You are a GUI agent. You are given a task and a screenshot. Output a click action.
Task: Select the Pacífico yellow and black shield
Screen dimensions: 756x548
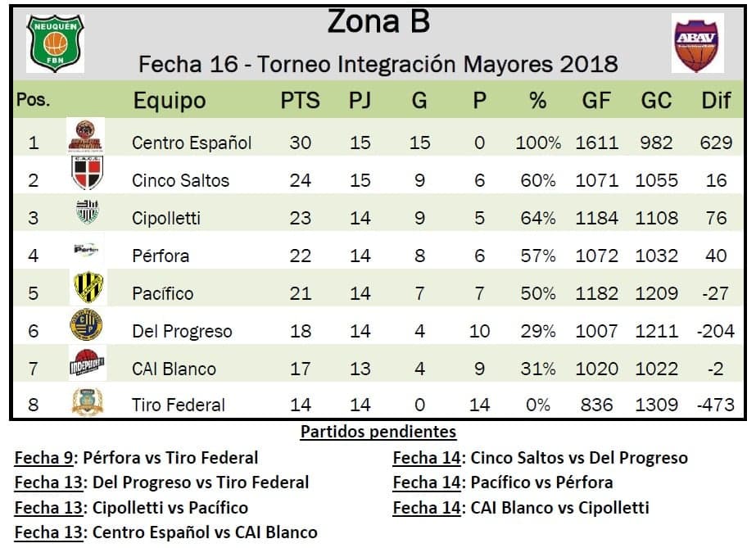point(85,288)
